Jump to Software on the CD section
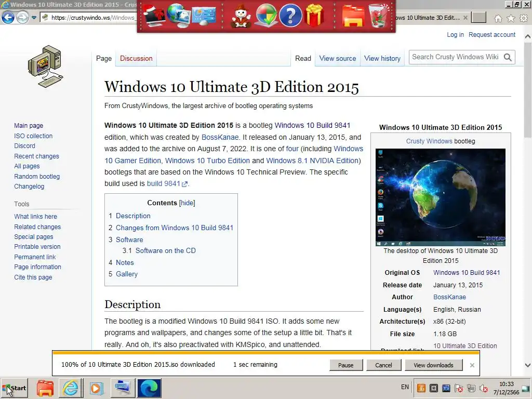The width and height of the screenshot is (532, 399). pos(166,250)
